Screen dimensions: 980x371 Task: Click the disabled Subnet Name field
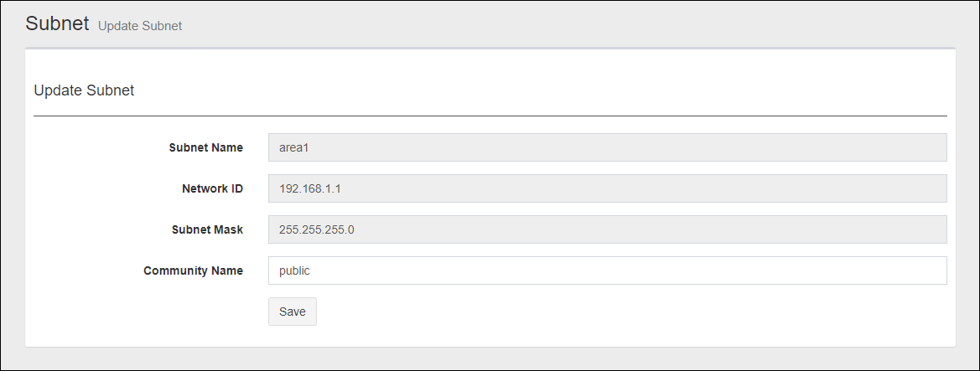607,147
